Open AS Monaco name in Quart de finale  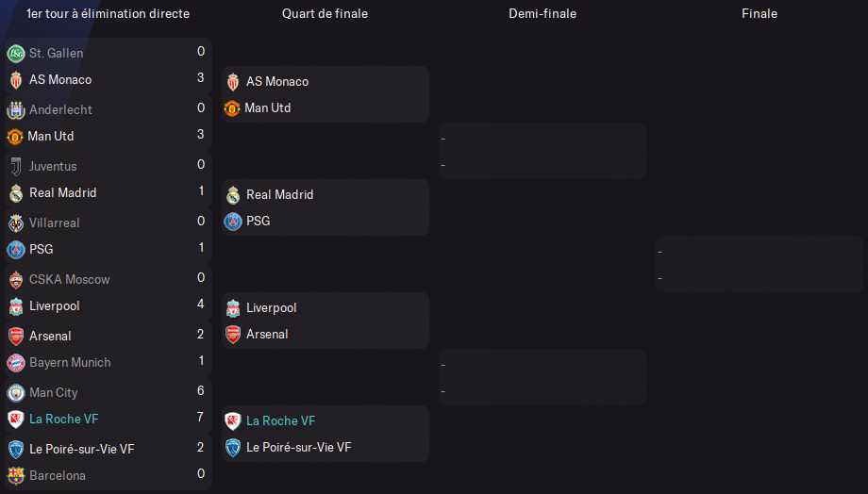coord(277,82)
